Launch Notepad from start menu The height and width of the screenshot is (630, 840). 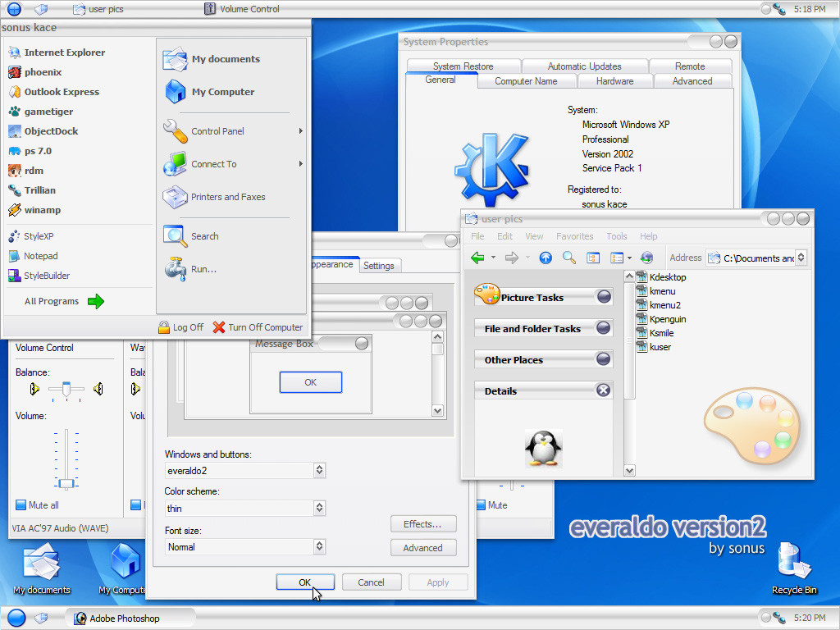click(33, 256)
